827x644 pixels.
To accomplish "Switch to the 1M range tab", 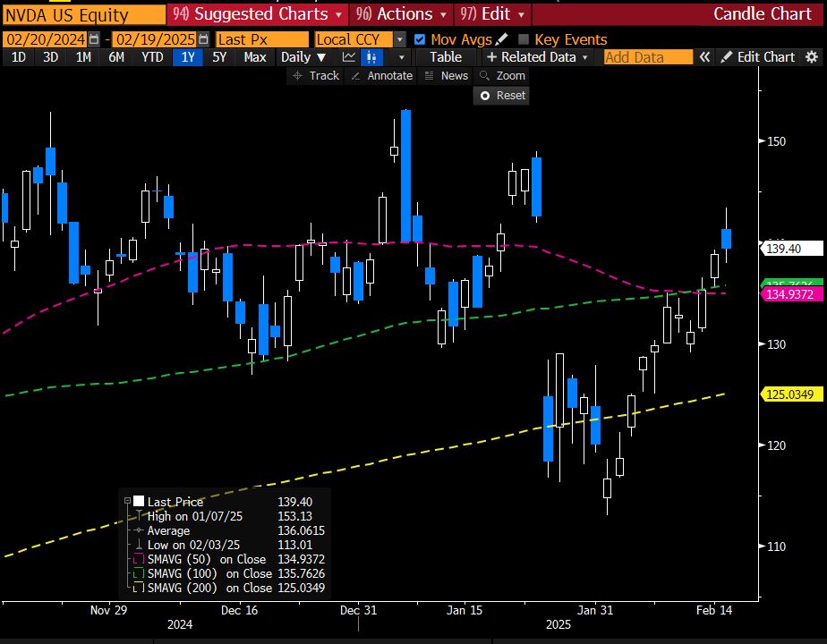I will click(83, 57).
